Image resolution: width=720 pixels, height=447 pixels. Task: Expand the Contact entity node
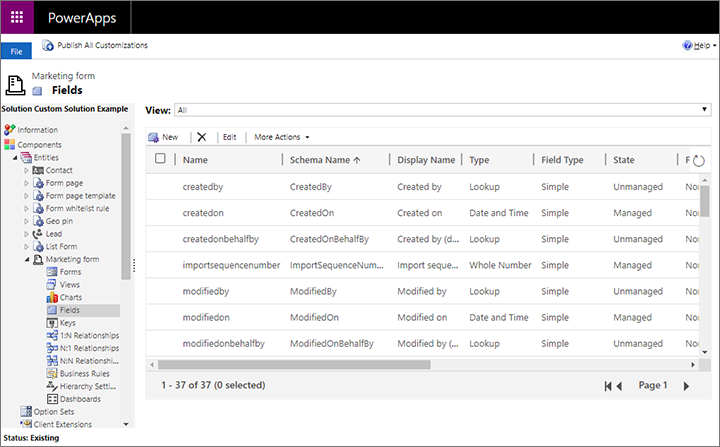[26, 170]
